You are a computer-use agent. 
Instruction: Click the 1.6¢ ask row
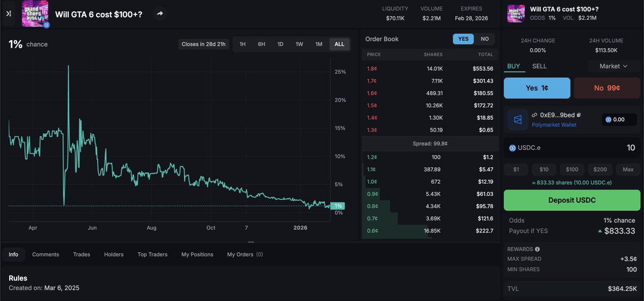pos(430,93)
